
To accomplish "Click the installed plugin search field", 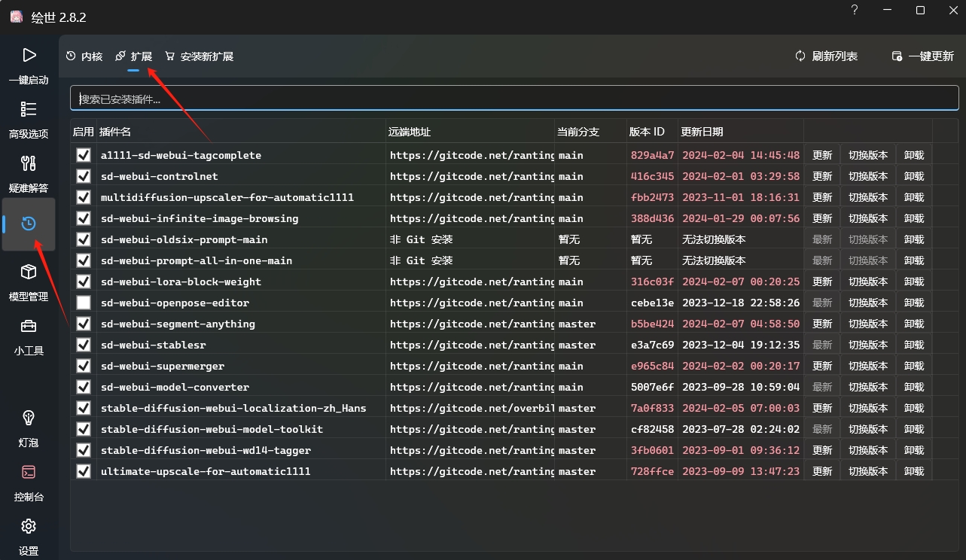I will click(x=514, y=99).
